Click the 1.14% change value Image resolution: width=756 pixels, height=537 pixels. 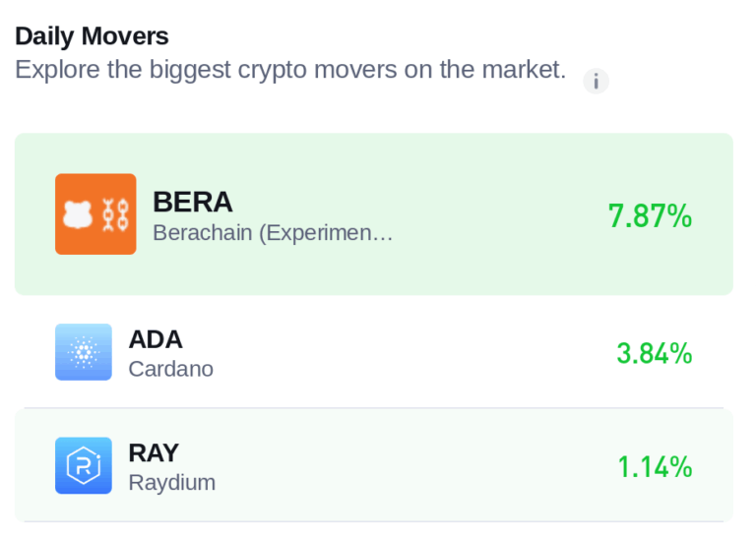click(x=655, y=467)
